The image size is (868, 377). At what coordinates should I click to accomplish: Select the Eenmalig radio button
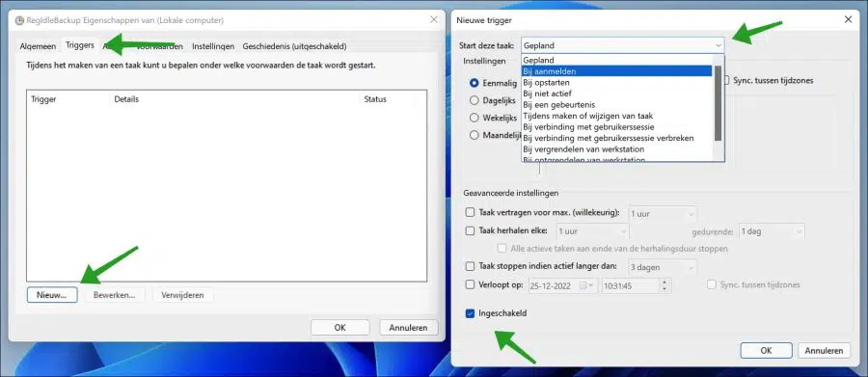474,83
